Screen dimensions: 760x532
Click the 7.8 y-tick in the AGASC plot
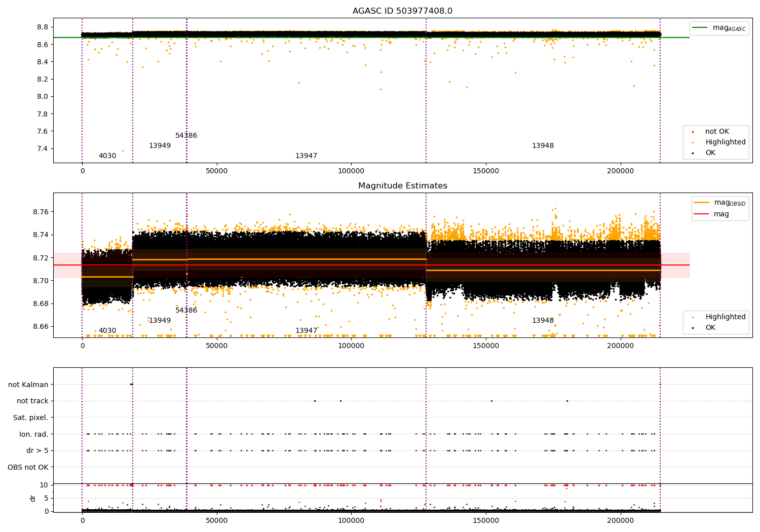pos(43,114)
